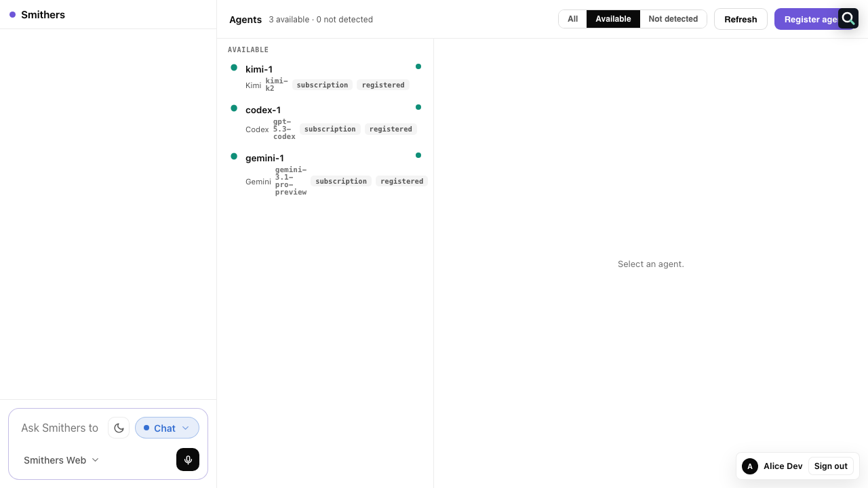Screen dimensions: 868x488
Task: Open the Chat mode dropdown
Action: pos(167,428)
